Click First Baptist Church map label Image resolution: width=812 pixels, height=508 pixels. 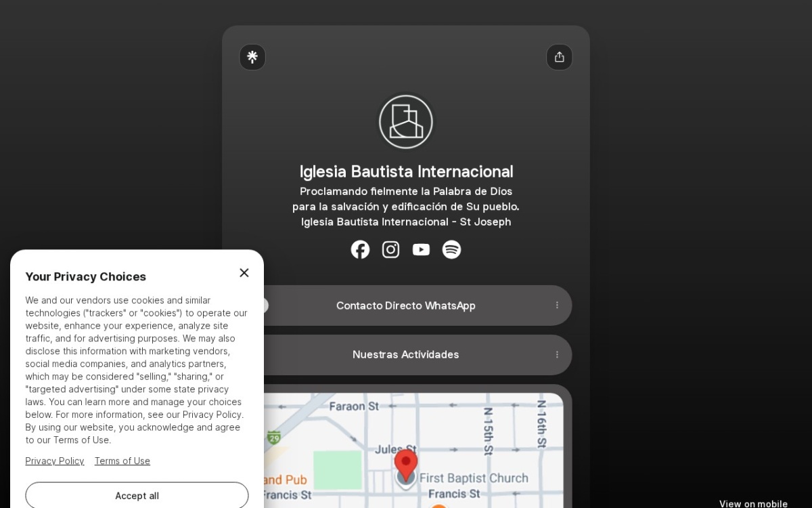(x=474, y=478)
